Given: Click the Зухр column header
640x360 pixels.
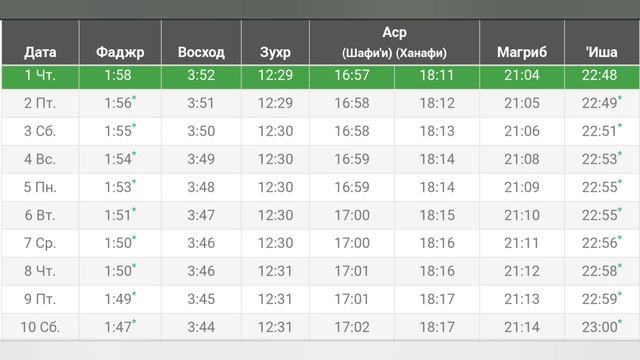Looking at the screenshot, I should 276,52.
